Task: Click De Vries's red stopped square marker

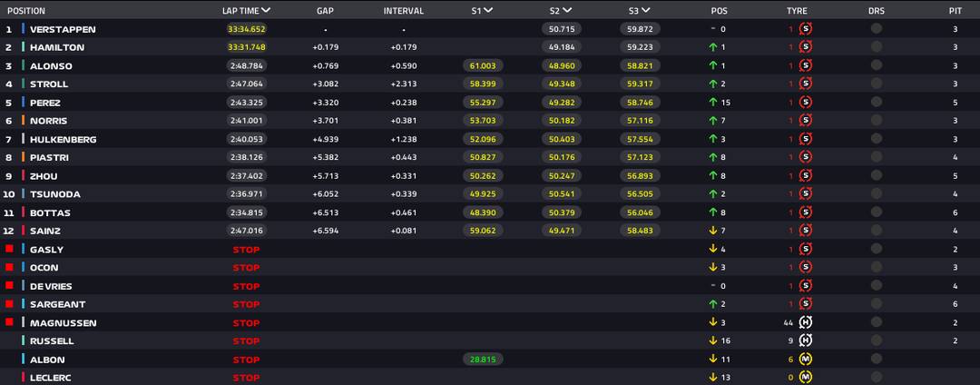Action: [x=9, y=286]
